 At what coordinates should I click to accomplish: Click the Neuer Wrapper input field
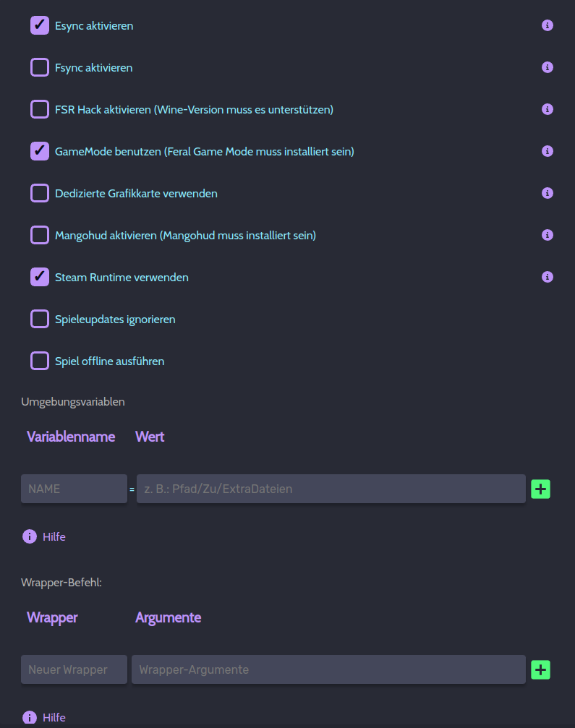click(74, 670)
